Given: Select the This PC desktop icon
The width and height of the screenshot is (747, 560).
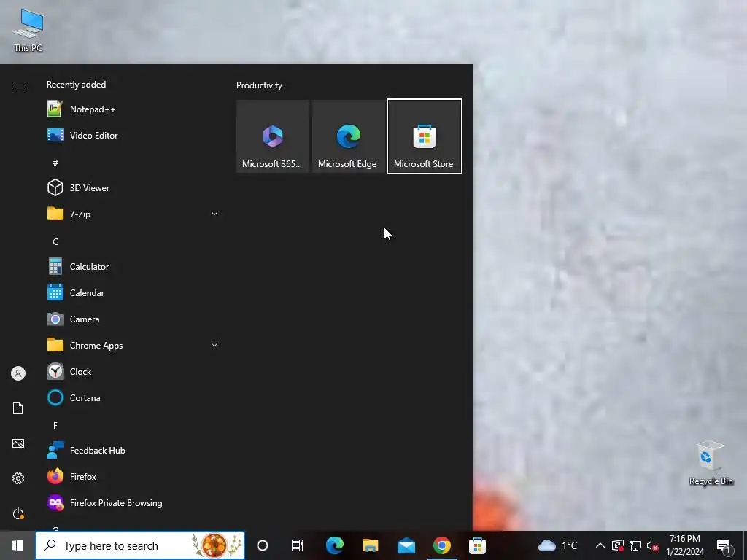Looking at the screenshot, I should click(28, 30).
